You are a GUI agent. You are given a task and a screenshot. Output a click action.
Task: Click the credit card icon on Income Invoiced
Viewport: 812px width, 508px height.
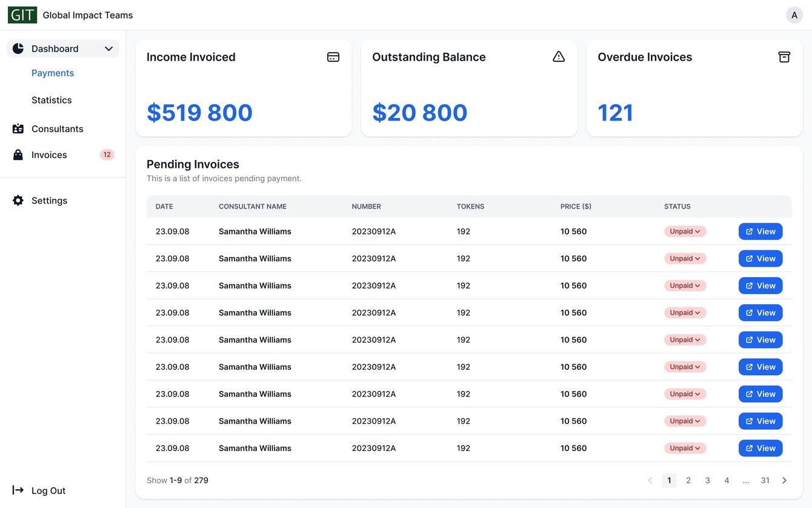click(x=333, y=57)
